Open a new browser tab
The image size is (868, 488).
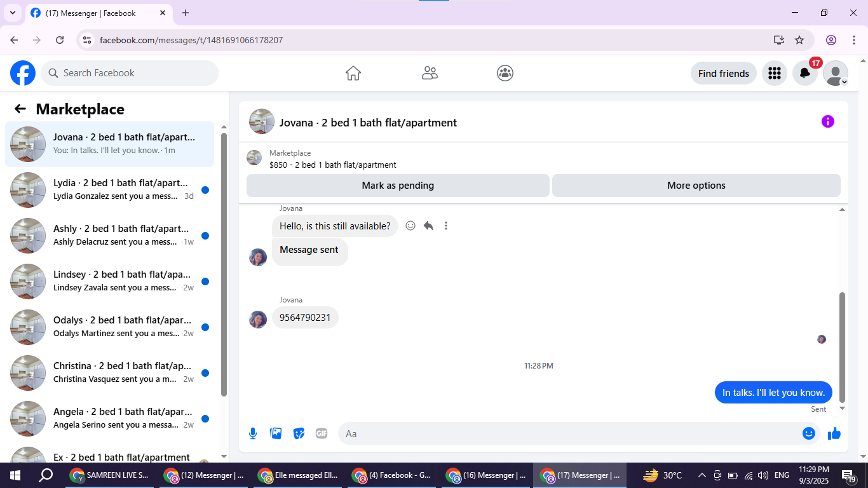(x=186, y=13)
